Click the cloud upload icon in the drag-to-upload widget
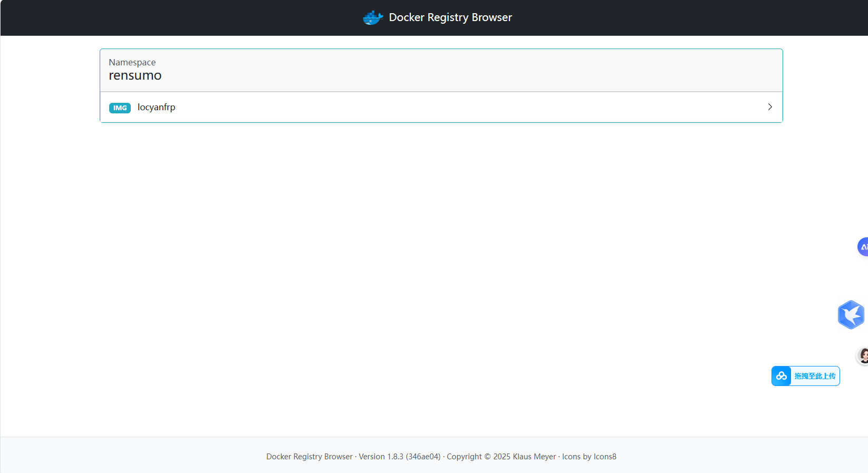Screen dimensions: 868x473 tap(782, 376)
